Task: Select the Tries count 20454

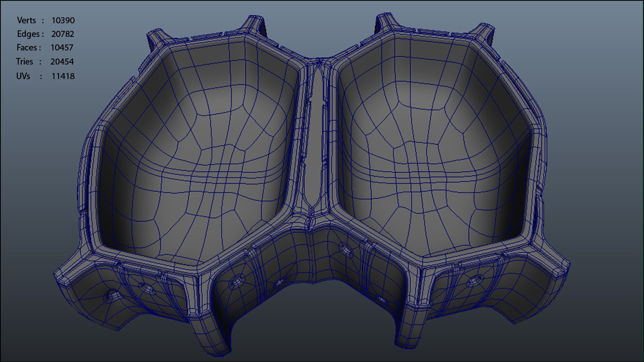Action: coord(62,62)
